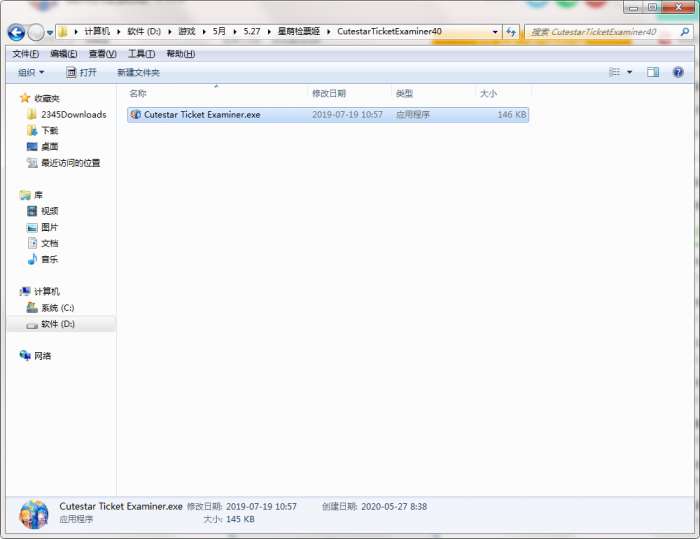The width and height of the screenshot is (700, 539).
Task: Click the 视频 film icon
Action: 32,211
